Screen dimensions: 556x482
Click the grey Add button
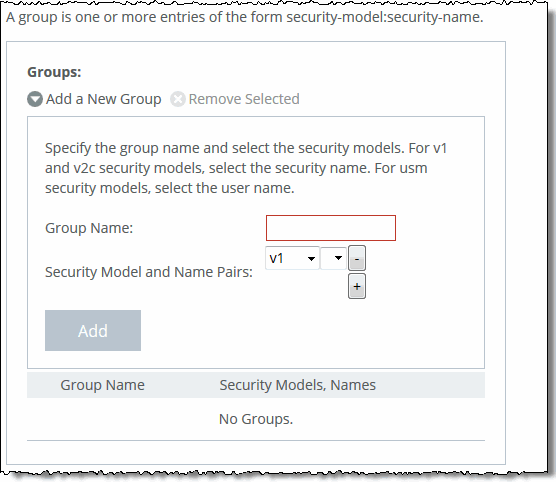point(93,331)
